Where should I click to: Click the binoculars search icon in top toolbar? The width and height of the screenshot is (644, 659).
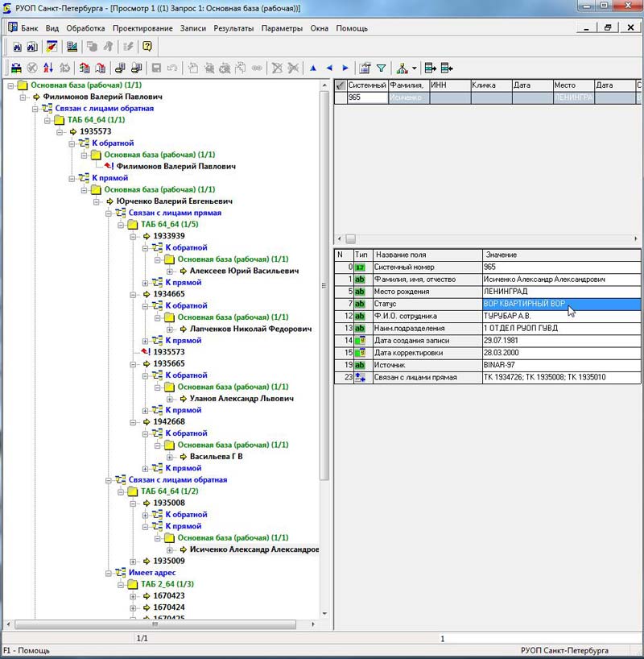[16, 47]
